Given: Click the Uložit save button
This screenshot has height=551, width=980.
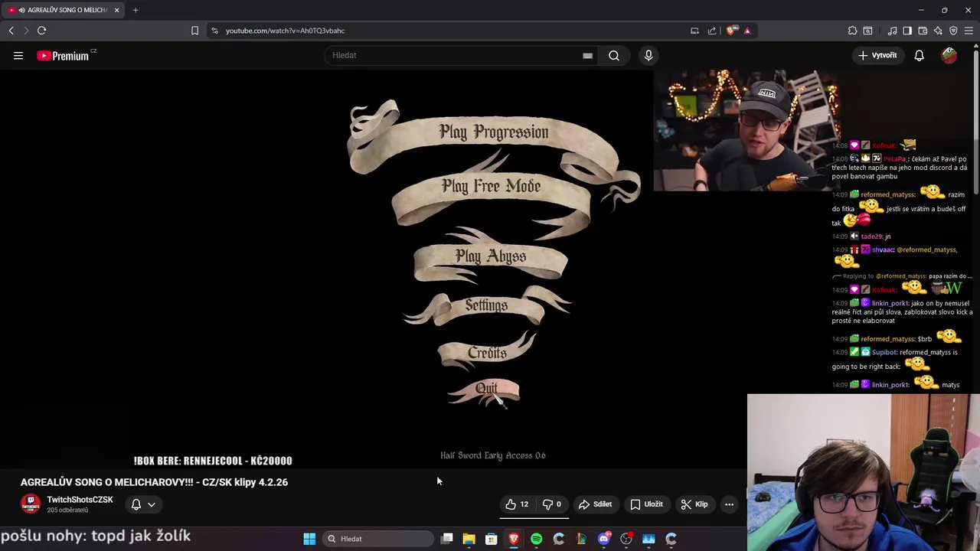Looking at the screenshot, I should 646,504.
